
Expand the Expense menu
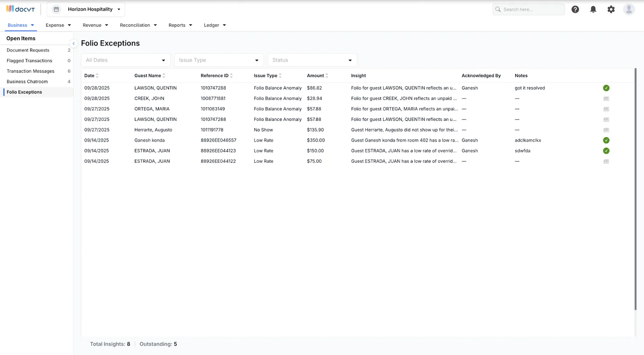click(x=58, y=25)
